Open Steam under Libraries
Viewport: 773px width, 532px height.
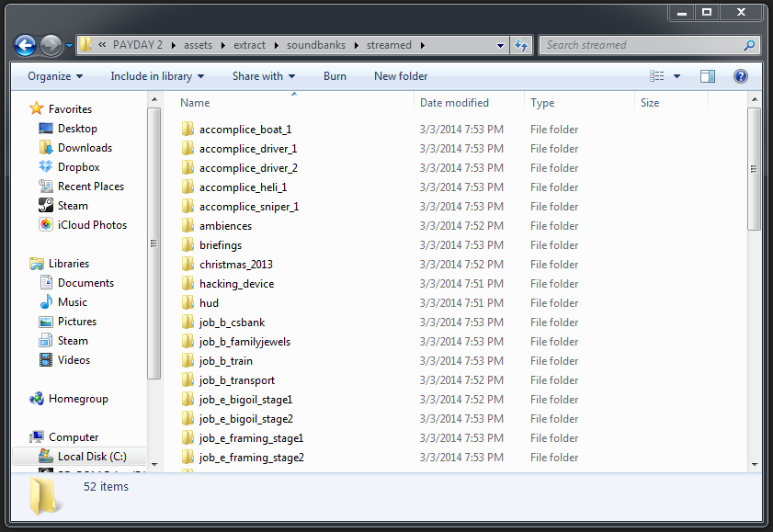click(73, 340)
